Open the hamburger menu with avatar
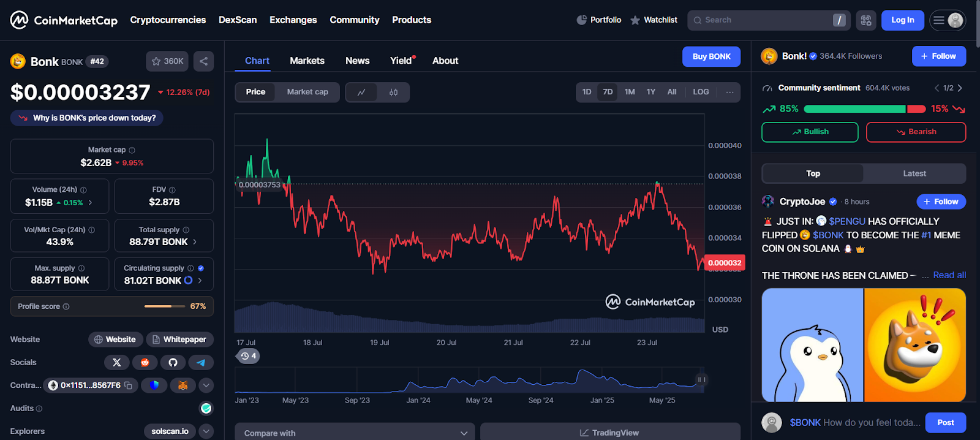 pyautogui.click(x=948, y=20)
